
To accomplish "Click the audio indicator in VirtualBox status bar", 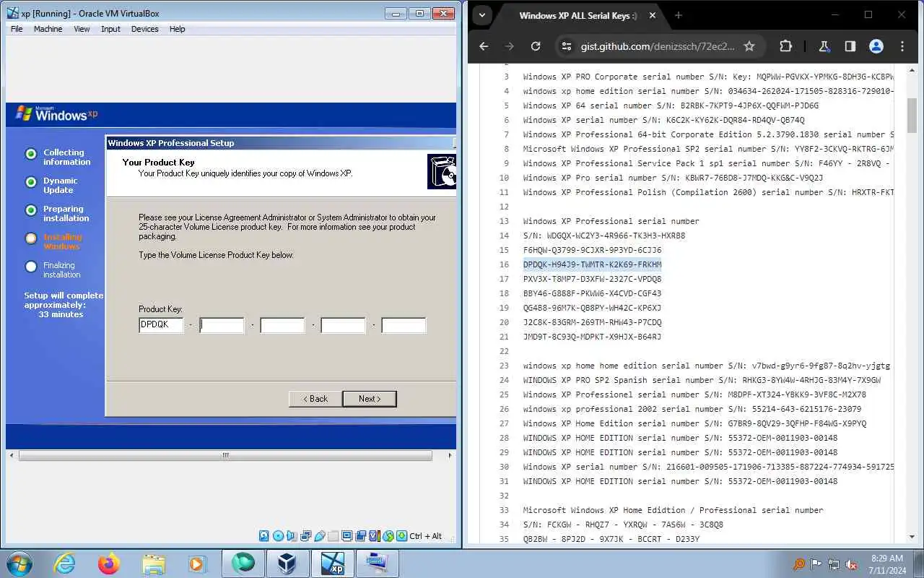I will click(291, 536).
